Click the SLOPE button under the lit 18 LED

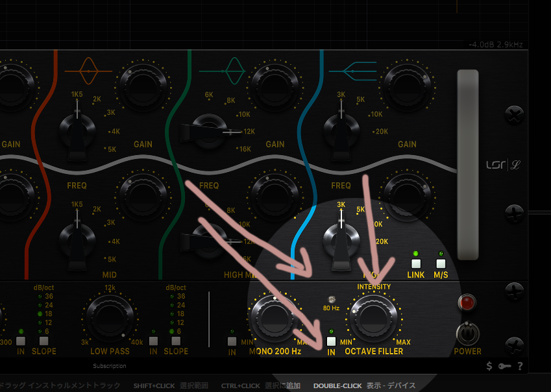(x=44, y=341)
